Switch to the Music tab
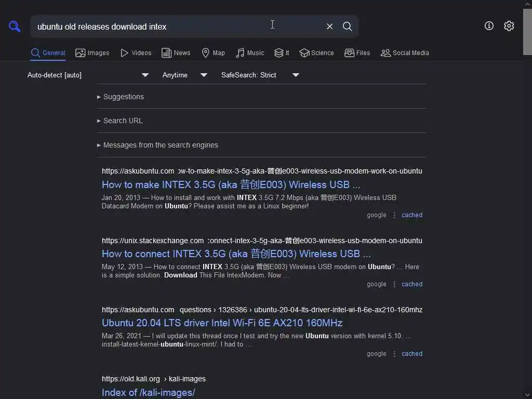The image size is (532, 399). point(250,53)
